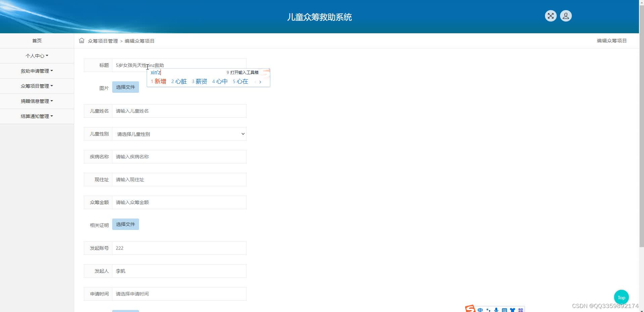Open the IME skin shirt icon

512,310
